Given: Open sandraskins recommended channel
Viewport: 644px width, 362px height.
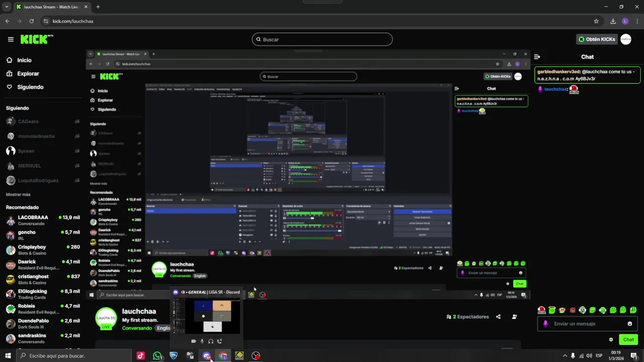Looking at the screenshot, I should coord(43,338).
